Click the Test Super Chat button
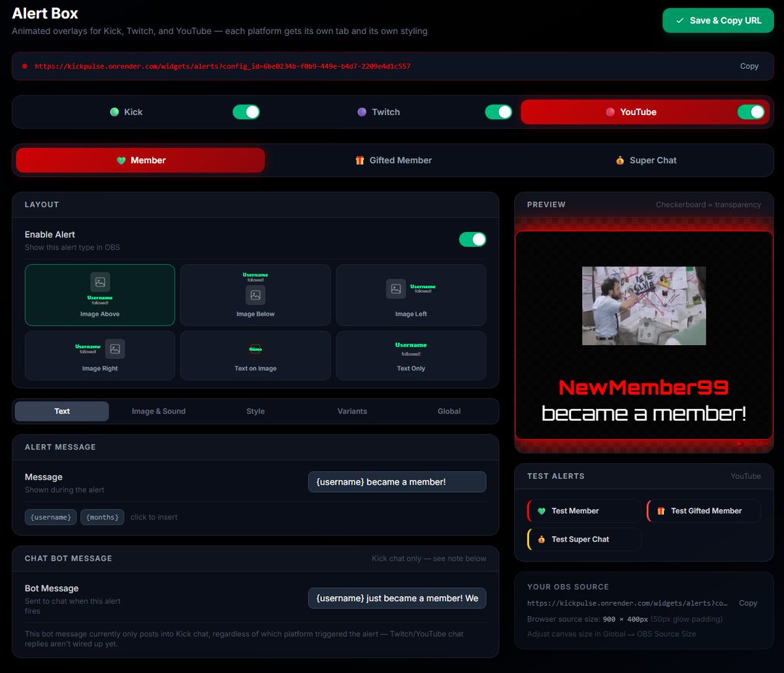Screen dimensions: 784x673 584,539
